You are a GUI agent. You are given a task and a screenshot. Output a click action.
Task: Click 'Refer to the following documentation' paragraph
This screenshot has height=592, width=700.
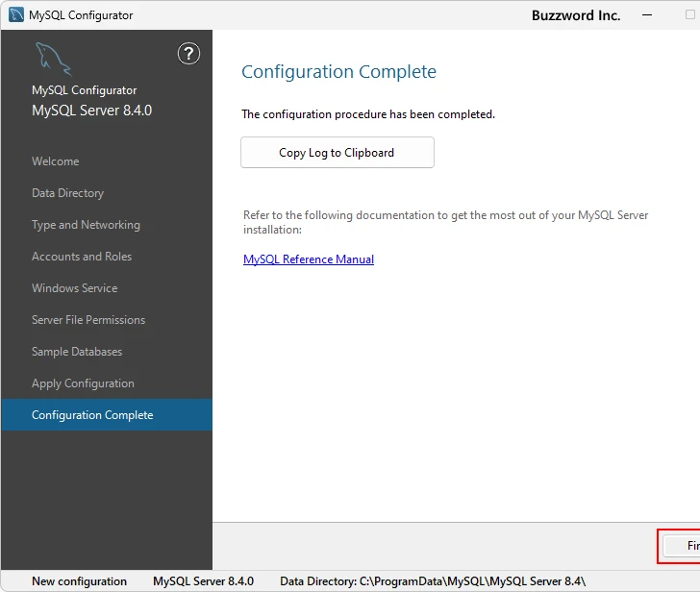click(x=445, y=222)
